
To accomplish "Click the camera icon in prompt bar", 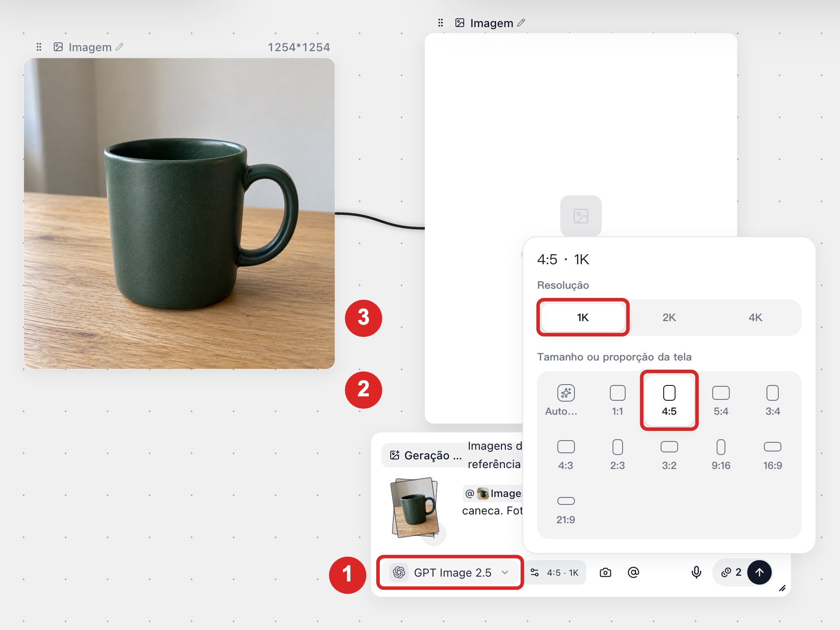I will pyautogui.click(x=605, y=572).
